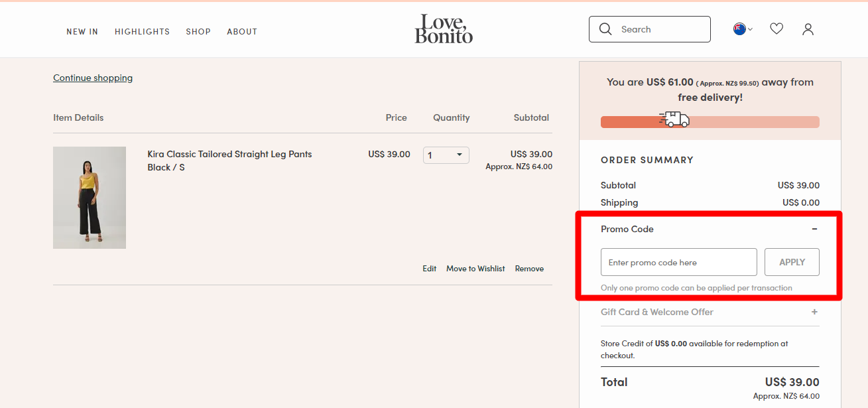Click the 'Subtotal' column header
This screenshot has height=408, width=868.
(x=532, y=117)
